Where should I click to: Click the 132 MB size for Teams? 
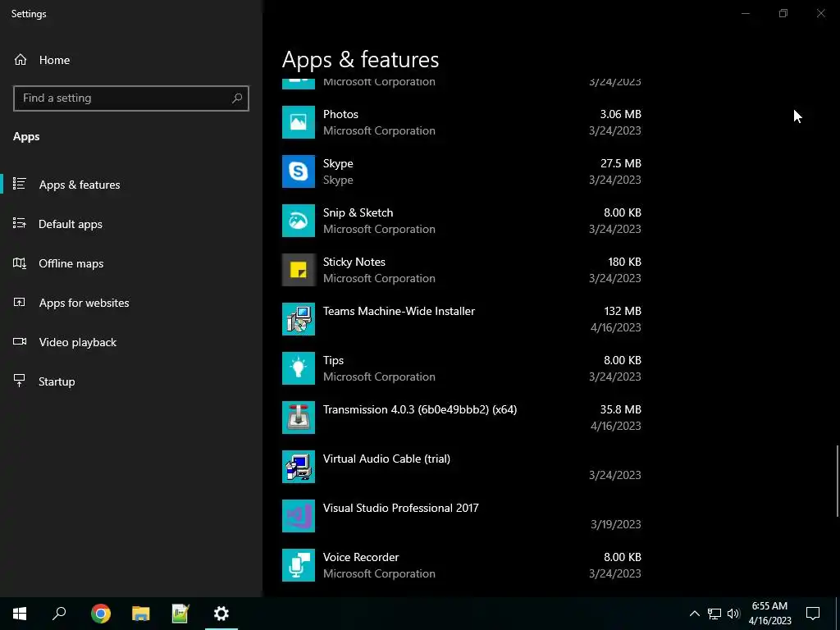point(623,311)
